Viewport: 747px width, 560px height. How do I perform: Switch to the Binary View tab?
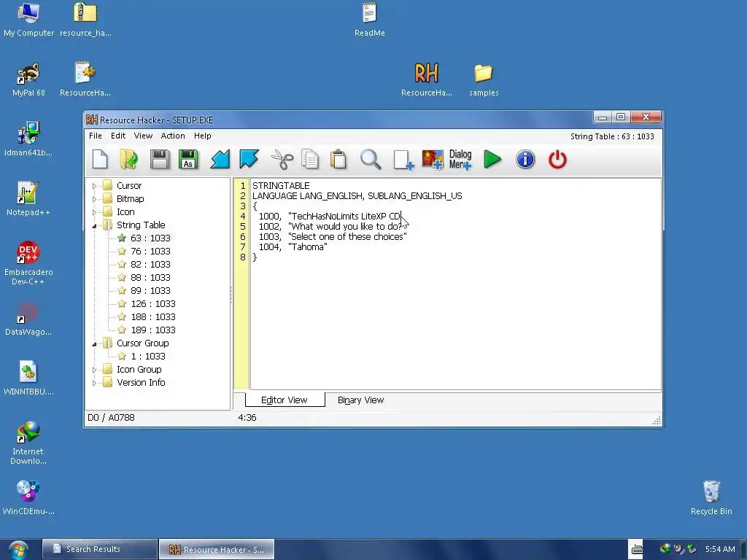360,400
